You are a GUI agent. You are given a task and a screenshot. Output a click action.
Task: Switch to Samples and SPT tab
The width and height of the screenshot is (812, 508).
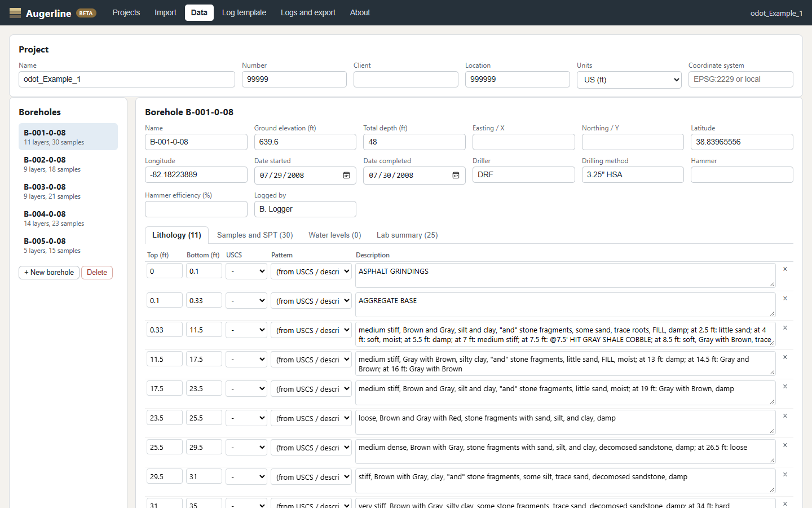coord(255,235)
